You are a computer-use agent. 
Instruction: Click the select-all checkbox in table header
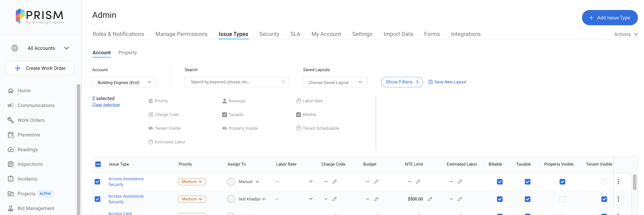point(98,164)
